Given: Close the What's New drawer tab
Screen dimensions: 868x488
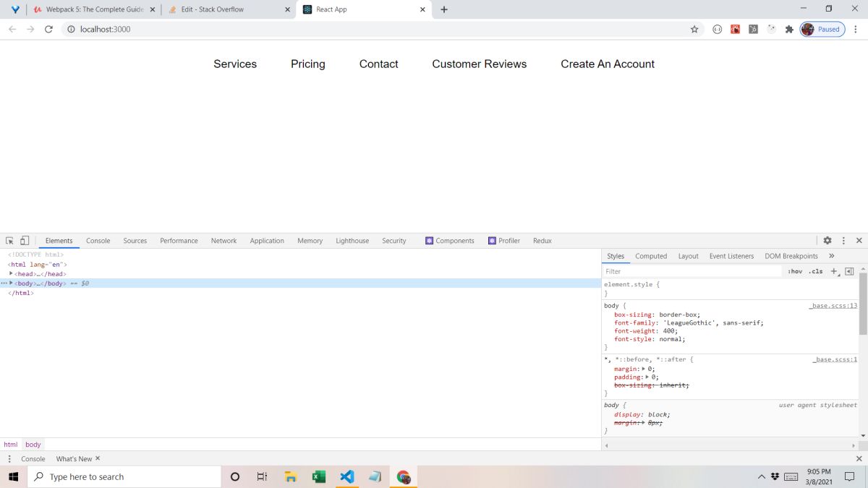Looking at the screenshot, I should (98, 458).
